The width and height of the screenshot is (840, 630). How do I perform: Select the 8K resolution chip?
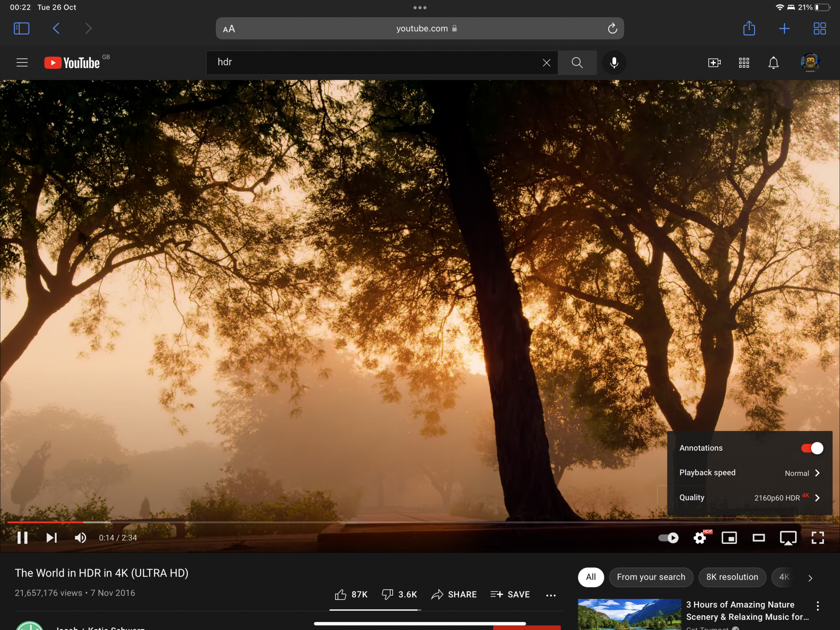[x=732, y=577]
